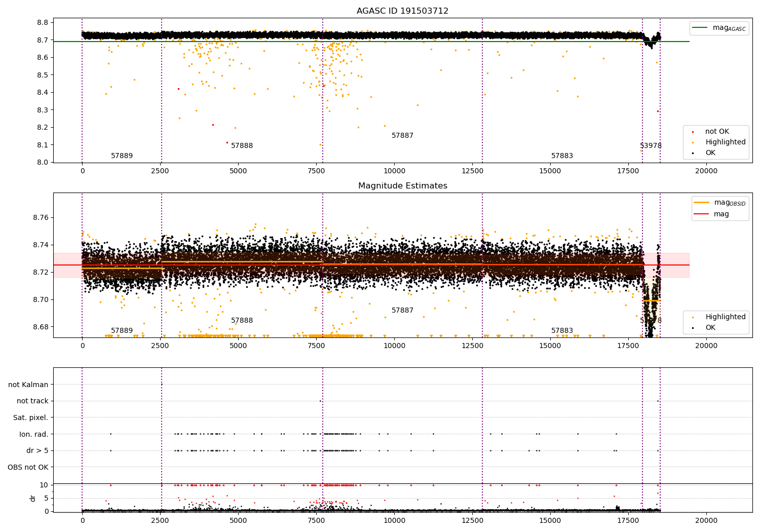This screenshot has height=532, width=760.
Task: Click 'Highlighted' legend label in top plot
Action: click(726, 142)
